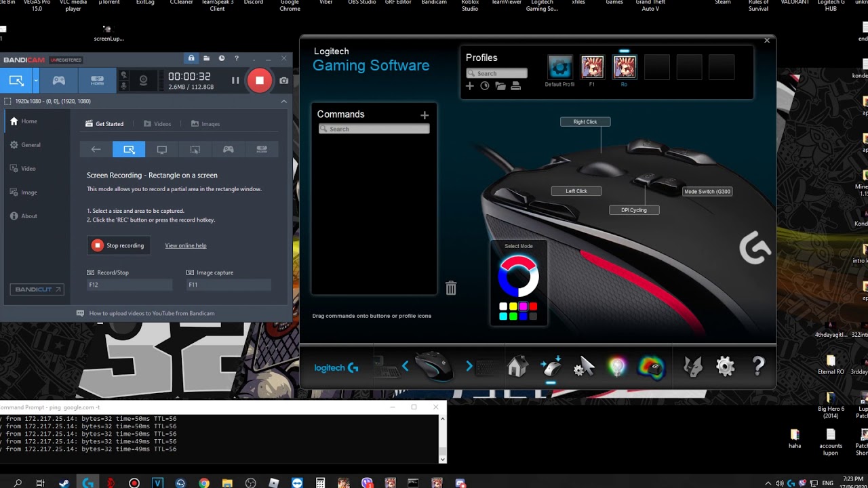
Task: Click the print profile icon in Profiles
Action: pos(515,86)
